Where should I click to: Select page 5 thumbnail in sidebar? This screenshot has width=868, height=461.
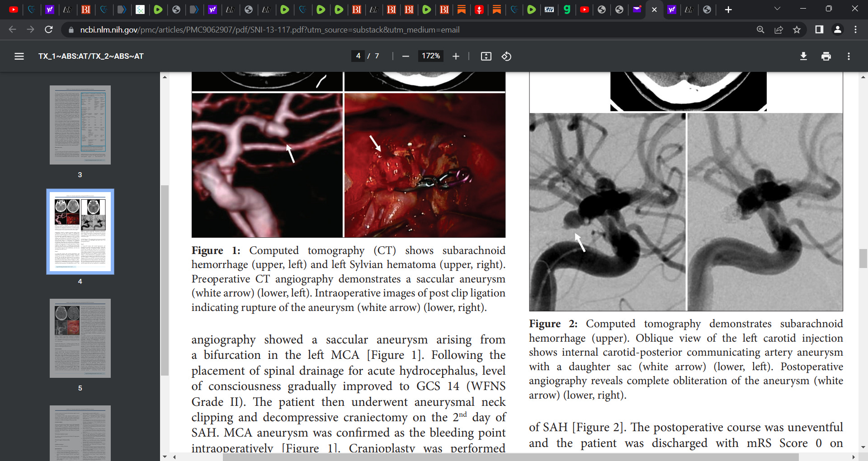pyautogui.click(x=80, y=338)
